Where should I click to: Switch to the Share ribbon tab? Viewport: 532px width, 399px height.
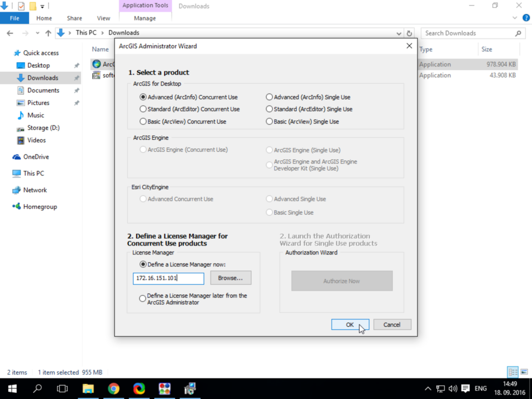74,18
